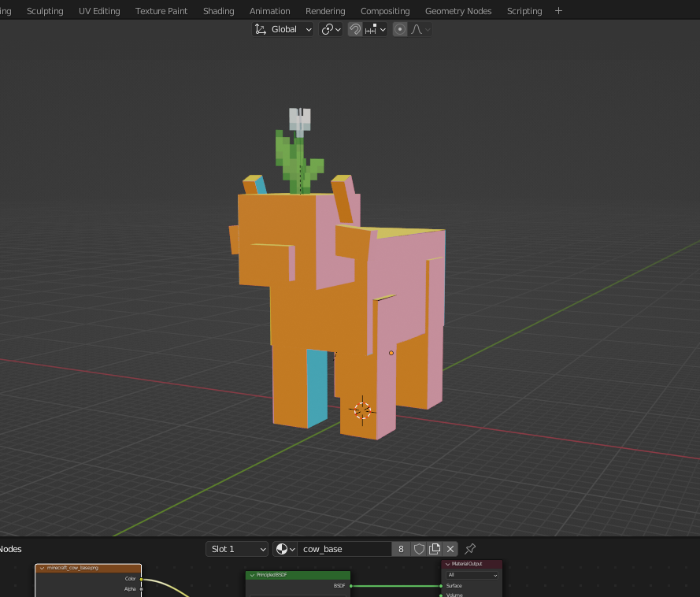
Task: Toggle the snap magnet button
Action: point(355,29)
